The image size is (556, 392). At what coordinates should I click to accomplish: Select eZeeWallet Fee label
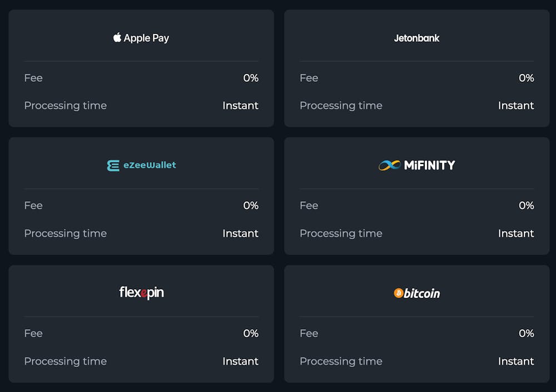[33, 205]
